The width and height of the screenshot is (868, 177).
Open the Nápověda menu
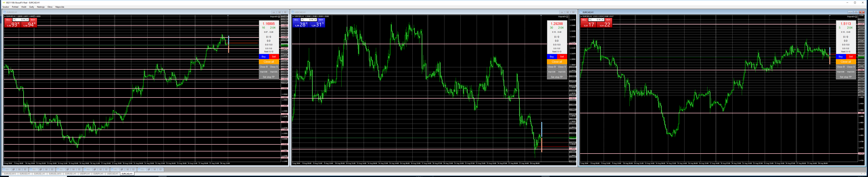pos(60,7)
